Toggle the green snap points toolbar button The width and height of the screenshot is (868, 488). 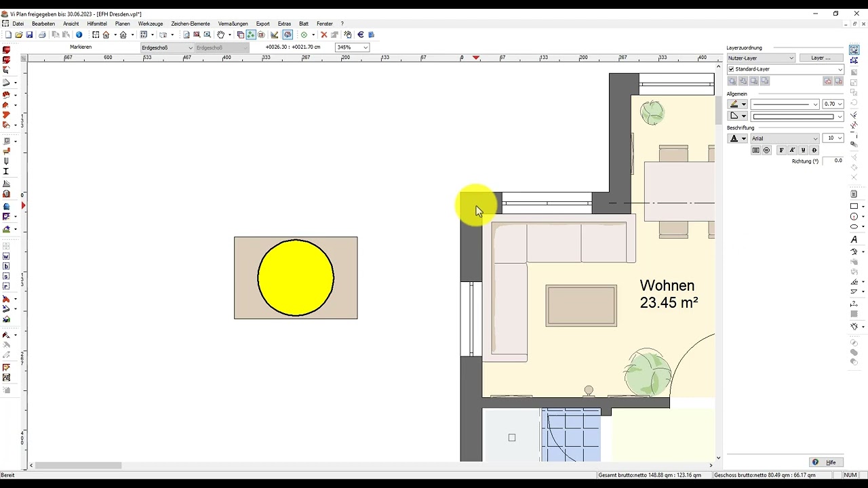251,35
